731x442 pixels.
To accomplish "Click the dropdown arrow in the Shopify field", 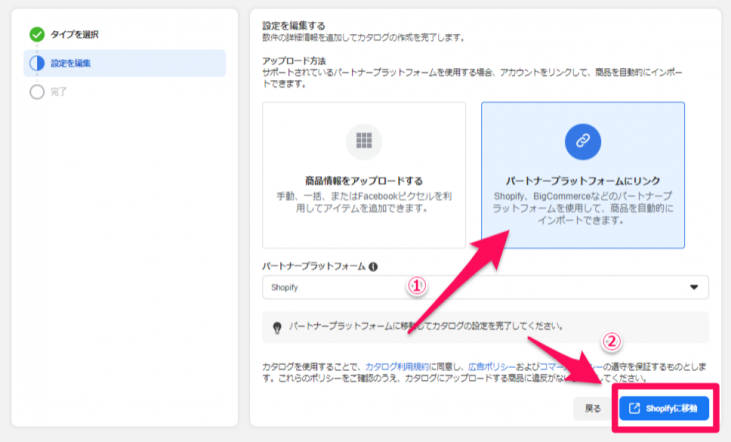I will tap(694, 287).
